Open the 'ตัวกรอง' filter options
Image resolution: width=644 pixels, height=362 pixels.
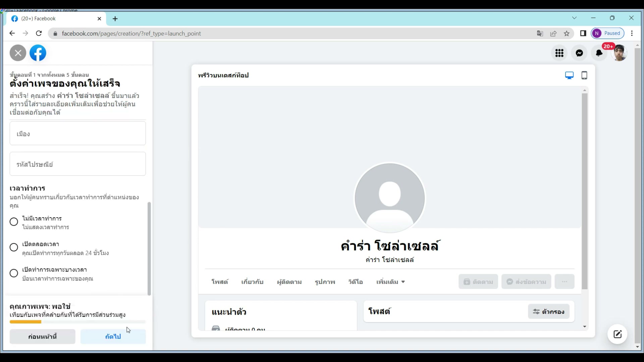(548, 312)
